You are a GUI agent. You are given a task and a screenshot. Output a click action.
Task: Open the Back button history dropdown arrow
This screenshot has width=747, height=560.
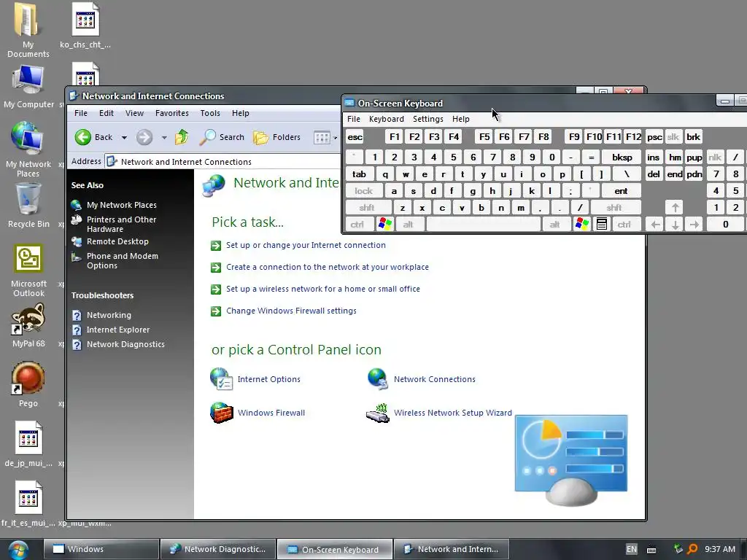(124, 138)
